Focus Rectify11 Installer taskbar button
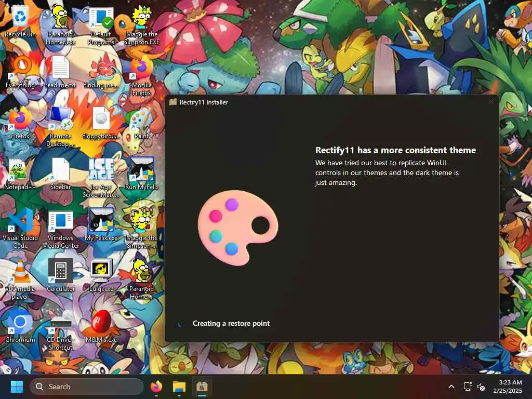Screen dimensions: 532x399 tap(202, 387)
